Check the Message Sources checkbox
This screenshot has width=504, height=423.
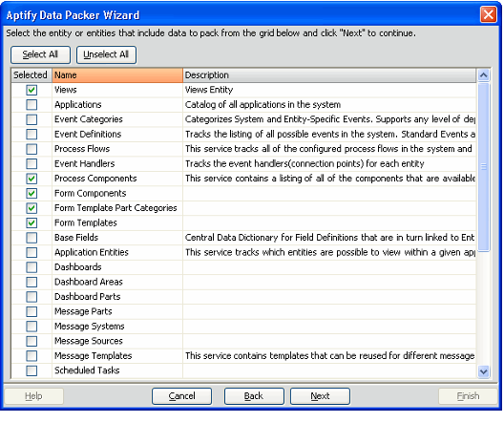click(x=31, y=341)
